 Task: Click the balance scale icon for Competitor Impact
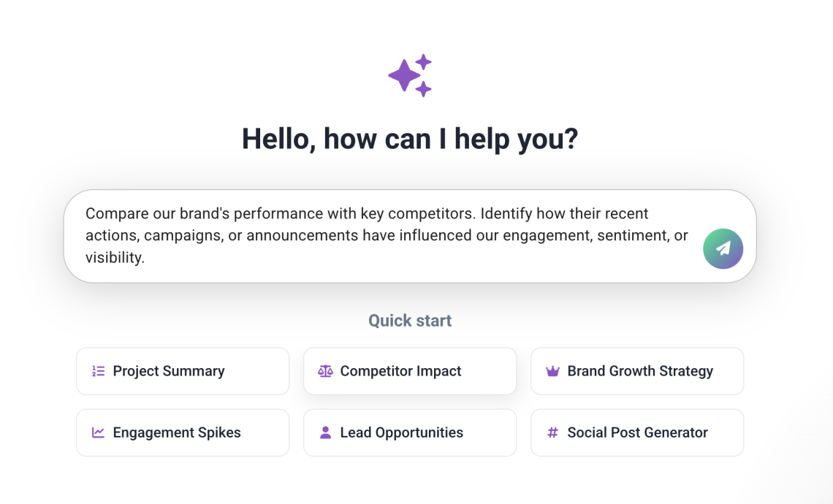(x=325, y=371)
